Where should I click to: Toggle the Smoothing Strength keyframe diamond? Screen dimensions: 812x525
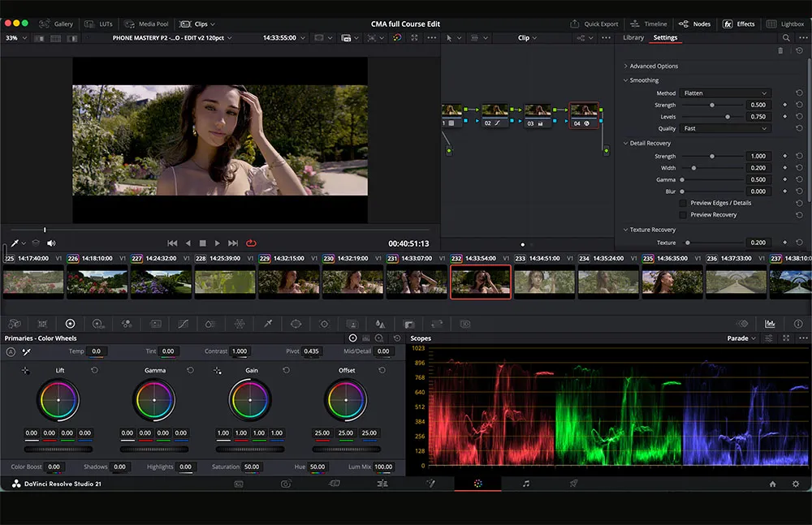click(785, 105)
